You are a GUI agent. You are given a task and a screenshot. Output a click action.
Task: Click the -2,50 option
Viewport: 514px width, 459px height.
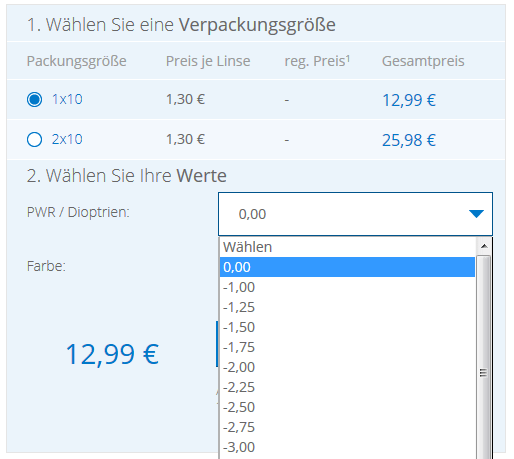coord(347,407)
